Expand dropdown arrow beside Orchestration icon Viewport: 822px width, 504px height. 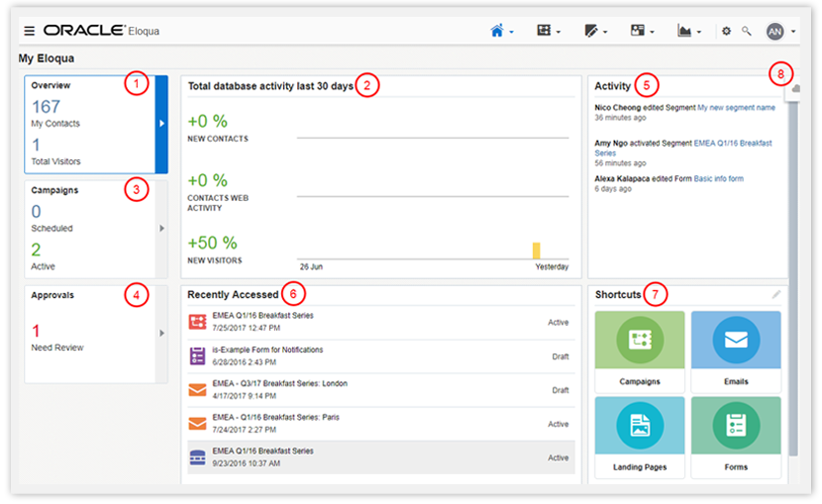(559, 32)
